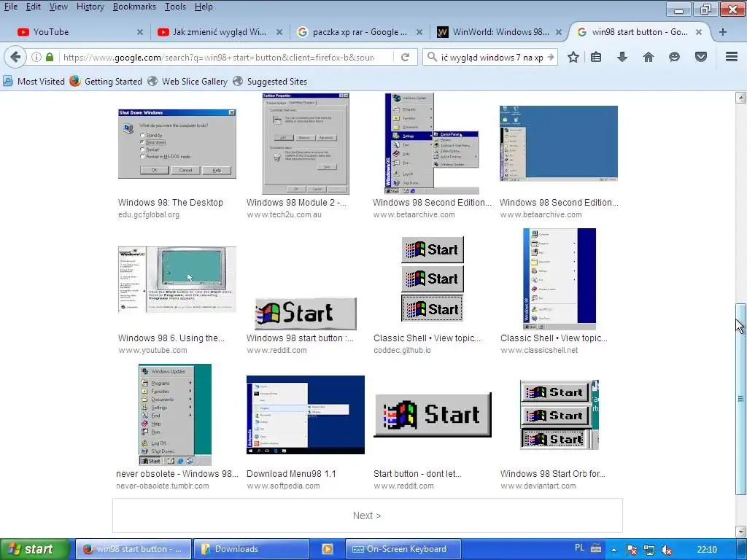
Task: Click scrollbar down arrow
Action: pos(740,531)
